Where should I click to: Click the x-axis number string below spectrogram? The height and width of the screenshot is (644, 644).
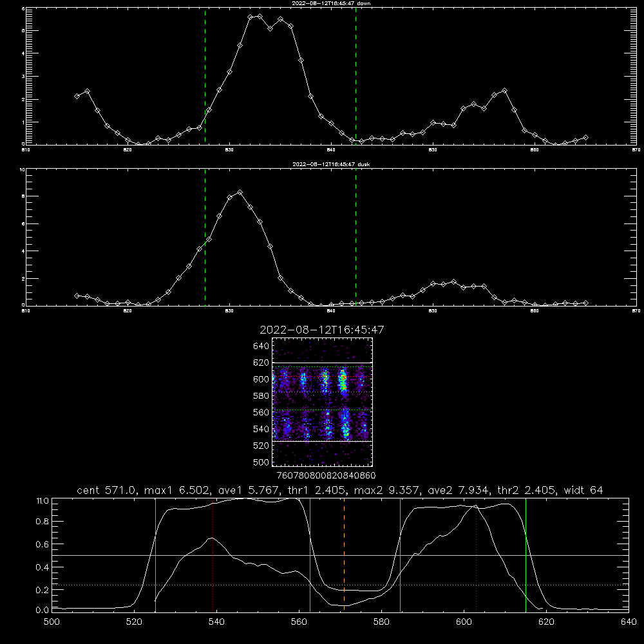pyautogui.click(x=326, y=476)
